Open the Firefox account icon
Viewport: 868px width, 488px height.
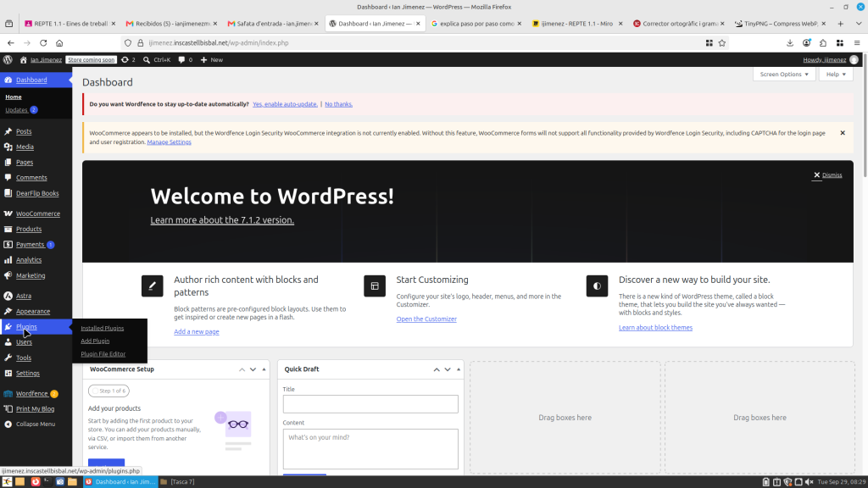pyautogui.click(x=807, y=42)
